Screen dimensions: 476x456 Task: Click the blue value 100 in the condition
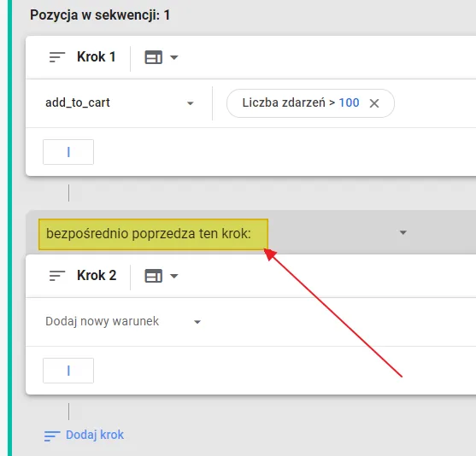pyautogui.click(x=350, y=102)
